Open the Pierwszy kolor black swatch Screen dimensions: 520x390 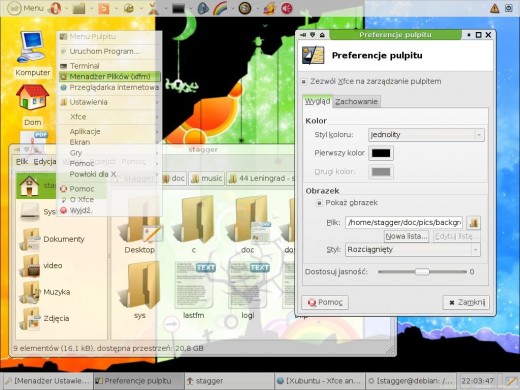381,153
